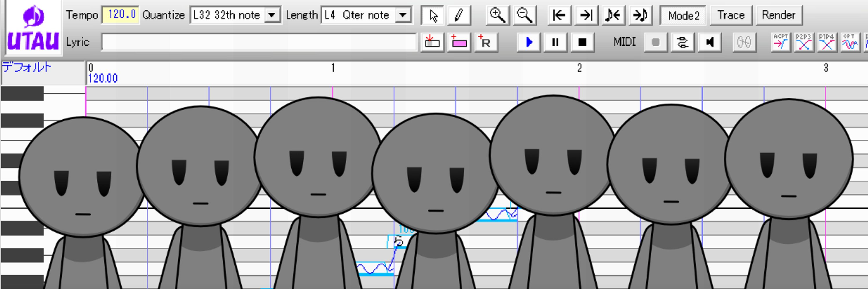Select the pencil draw tool
The image size is (868, 289).
point(459,15)
